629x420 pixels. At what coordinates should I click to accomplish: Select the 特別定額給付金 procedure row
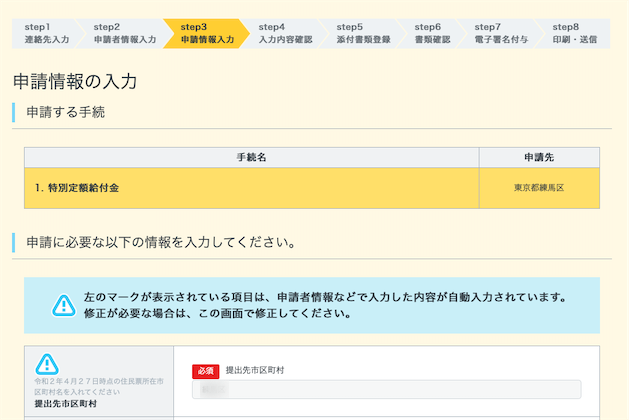pos(251,188)
